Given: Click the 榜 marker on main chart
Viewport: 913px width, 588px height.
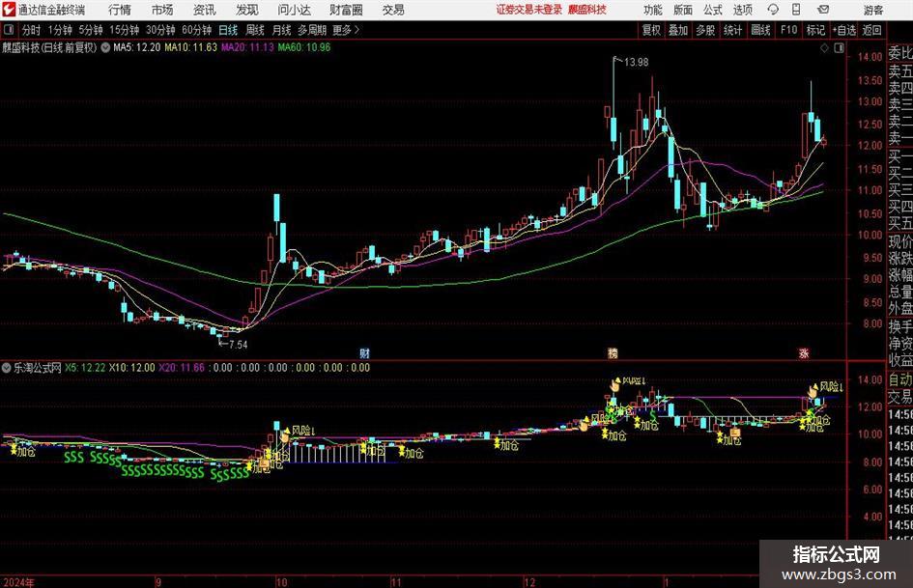Looking at the screenshot, I should point(613,352).
